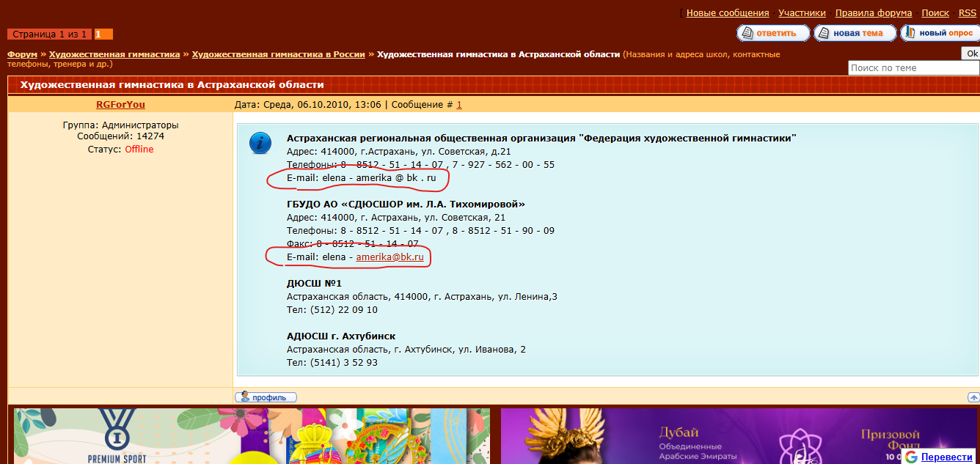
Task: Open the 'профиль' profile button
Action: [266, 397]
